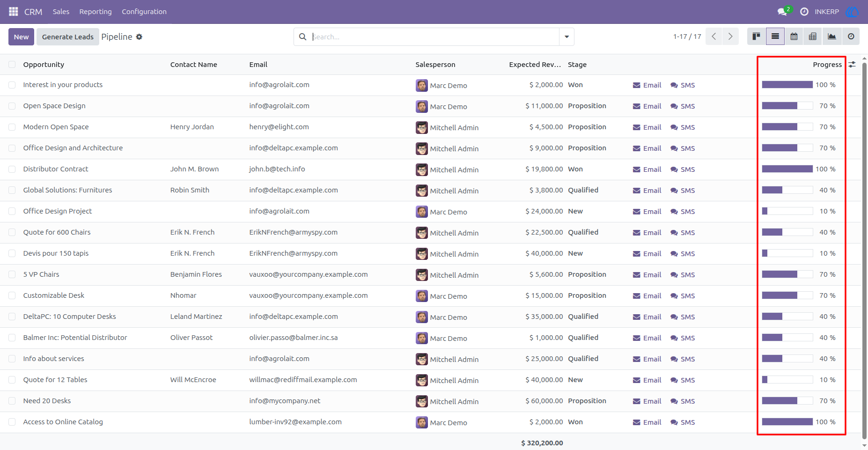The height and width of the screenshot is (450, 868).
Task: Select the Open Space Design row checkbox
Action: 12,106
